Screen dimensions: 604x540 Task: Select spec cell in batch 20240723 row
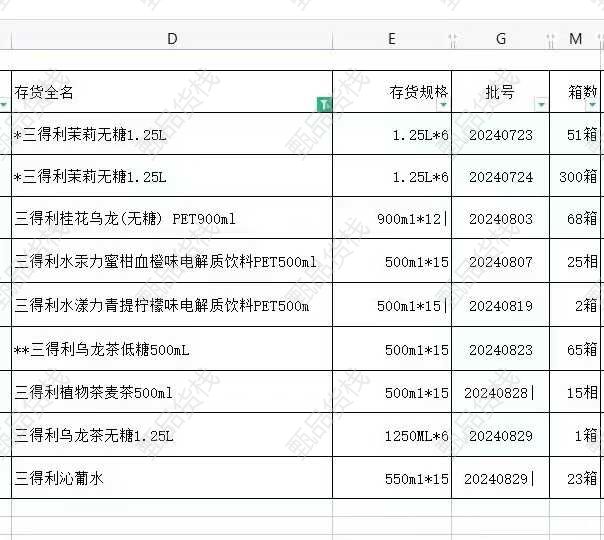pos(392,134)
